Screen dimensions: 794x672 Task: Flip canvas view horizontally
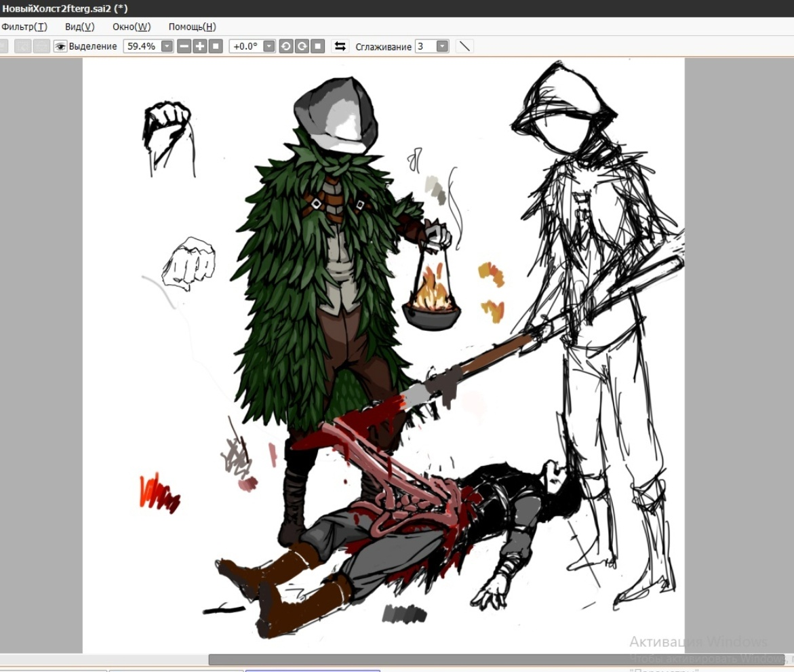coord(340,46)
